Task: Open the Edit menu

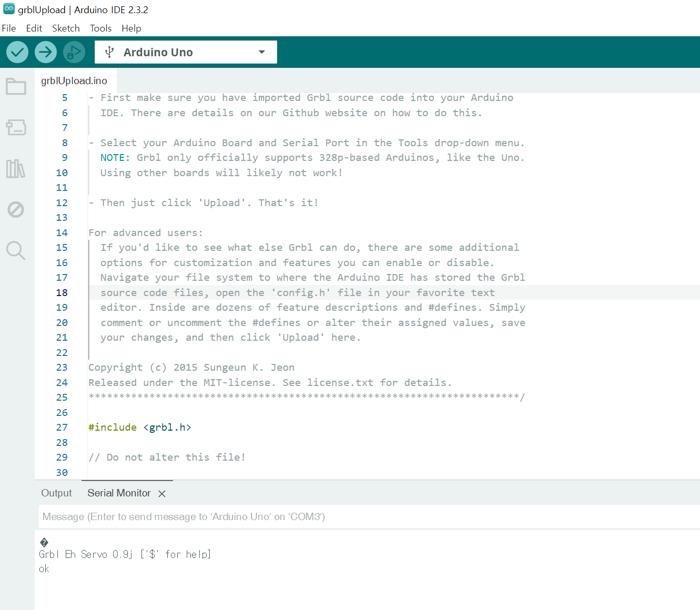Action: (34, 28)
